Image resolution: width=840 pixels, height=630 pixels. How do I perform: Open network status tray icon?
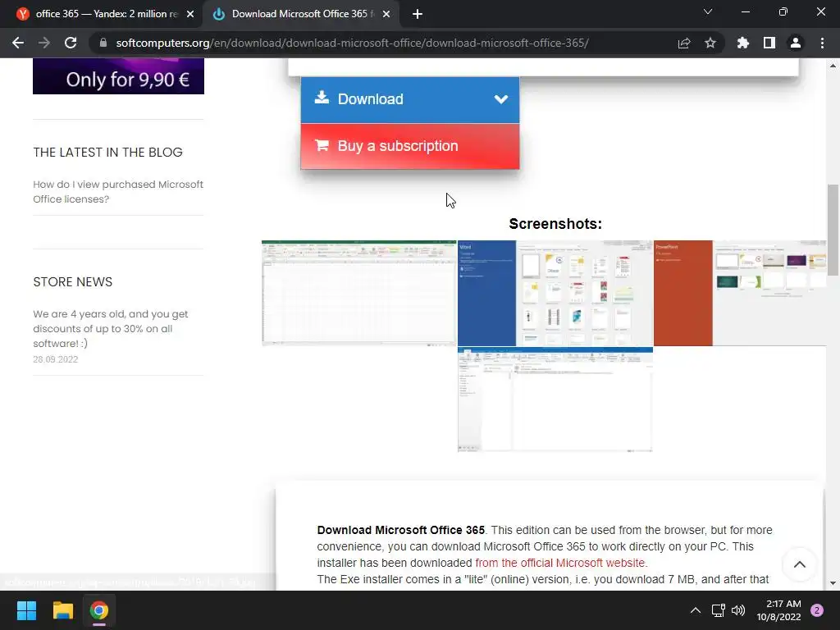718,610
